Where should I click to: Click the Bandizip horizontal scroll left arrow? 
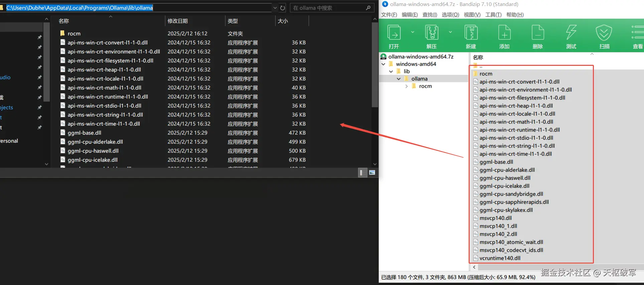coord(474,267)
